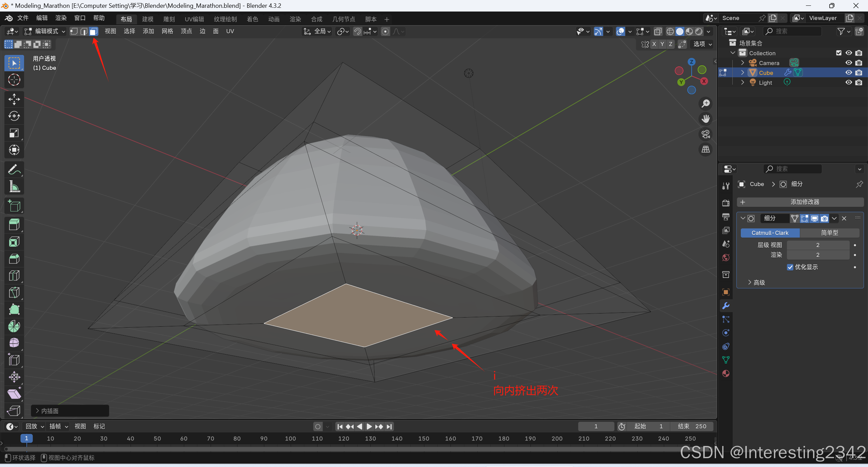868x467 pixels.
Task: Hide the Light object in outliner
Action: pos(849,82)
